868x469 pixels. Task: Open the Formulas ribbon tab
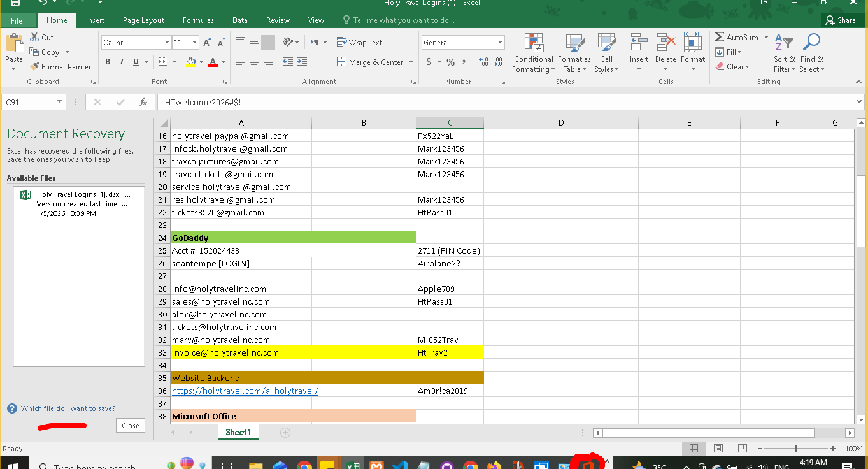coord(198,20)
